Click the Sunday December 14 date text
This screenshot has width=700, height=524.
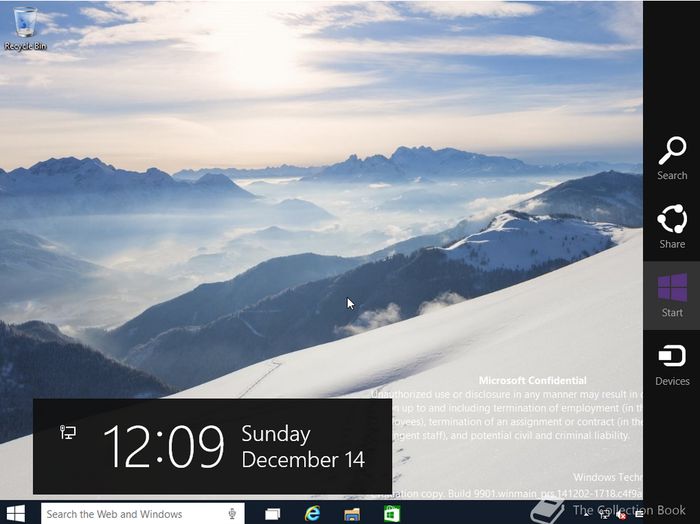302,446
